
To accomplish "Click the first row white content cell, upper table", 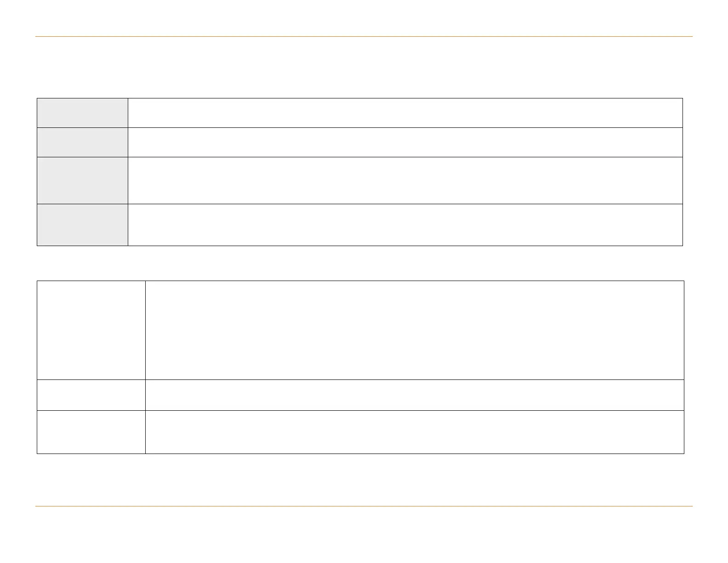I will (x=405, y=113).
